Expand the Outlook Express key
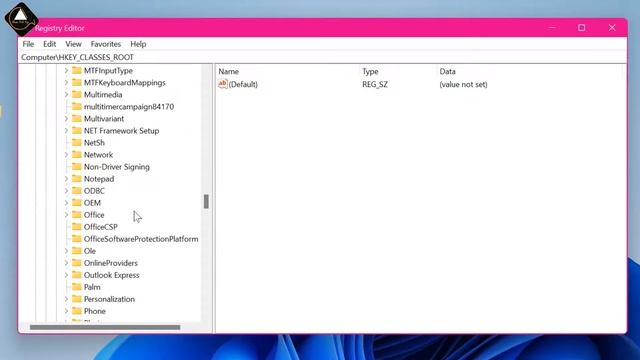 pyautogui.click(x=66, y=275)
